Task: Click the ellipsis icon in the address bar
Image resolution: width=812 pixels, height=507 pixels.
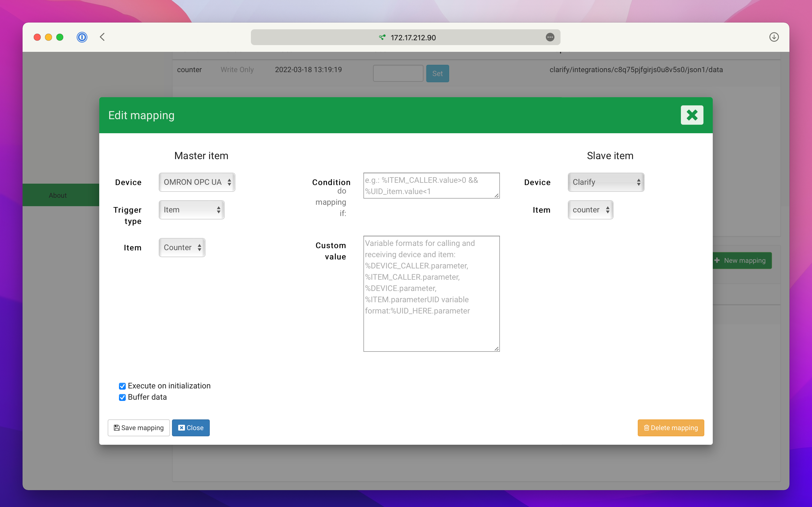Action: click(550, 37)
